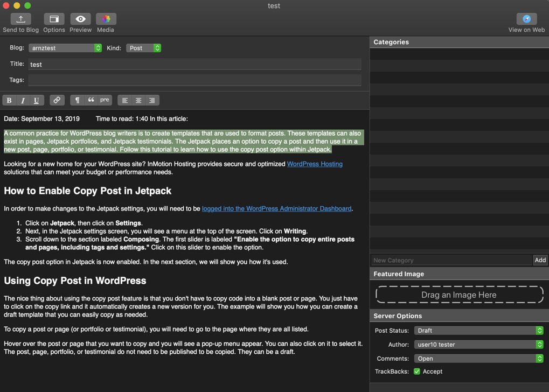
Task: Click the Send to Blog upload icon
Action: point(20,19)
